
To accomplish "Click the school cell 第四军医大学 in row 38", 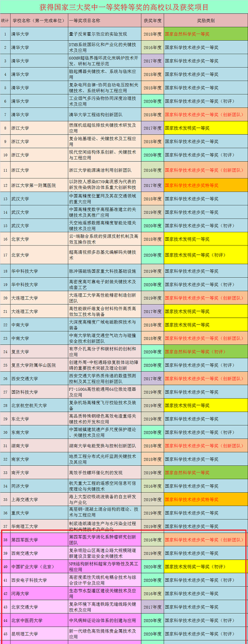I will pyautogui.click(x=39, y=540).
